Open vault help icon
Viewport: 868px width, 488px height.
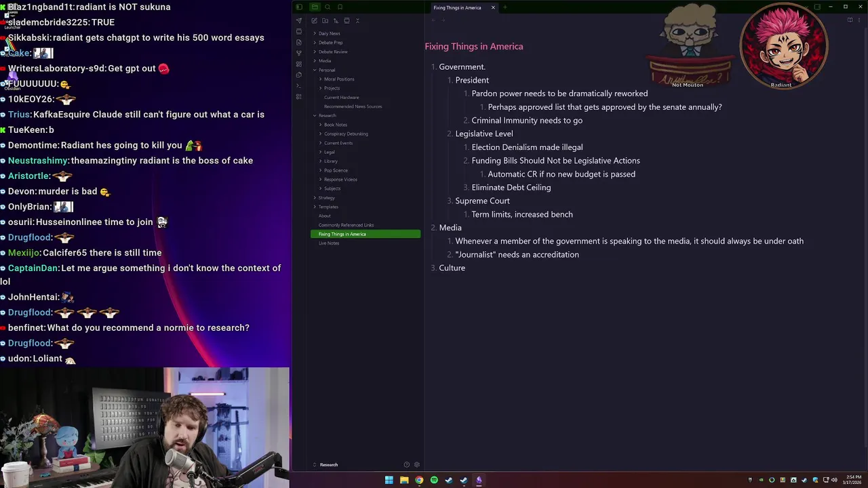pyautogui.click(x=407, y=464)
